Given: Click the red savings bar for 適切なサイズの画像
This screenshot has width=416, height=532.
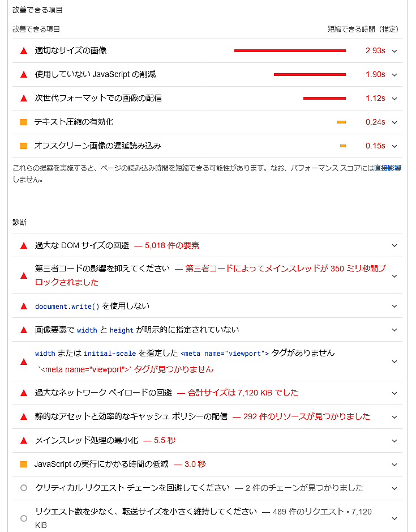Looking at the screenshot, I should click(x=290, y=50).
